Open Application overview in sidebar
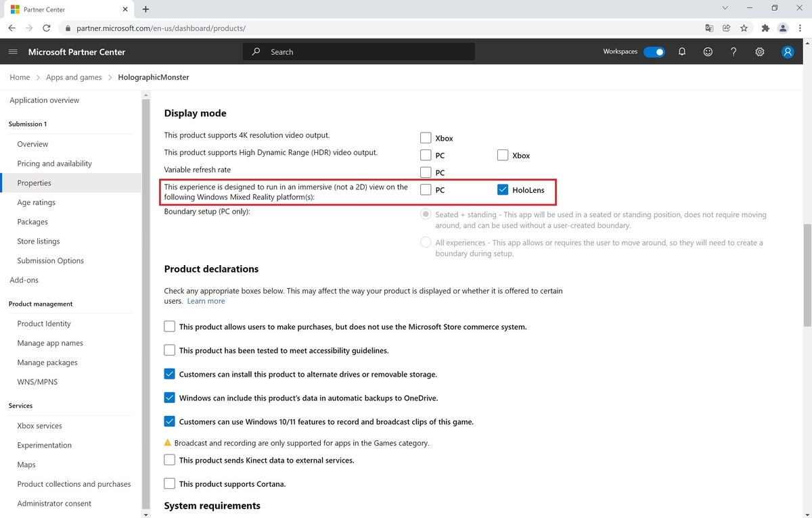 pyautogui.click(x=45, y=100)
